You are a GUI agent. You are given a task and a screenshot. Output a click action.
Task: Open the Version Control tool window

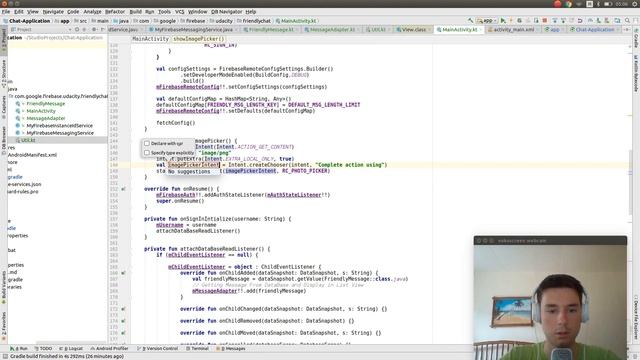pyautogui.click(x=158, y=349)
